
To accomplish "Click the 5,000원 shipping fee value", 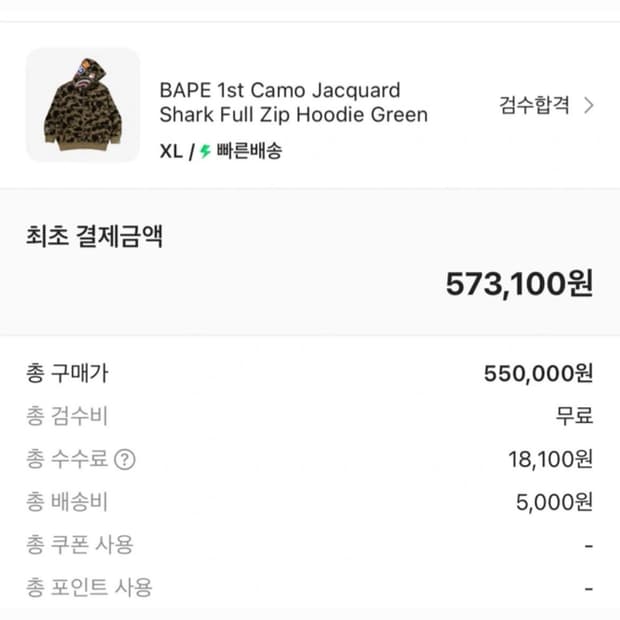I will click(x=555, y=502).
